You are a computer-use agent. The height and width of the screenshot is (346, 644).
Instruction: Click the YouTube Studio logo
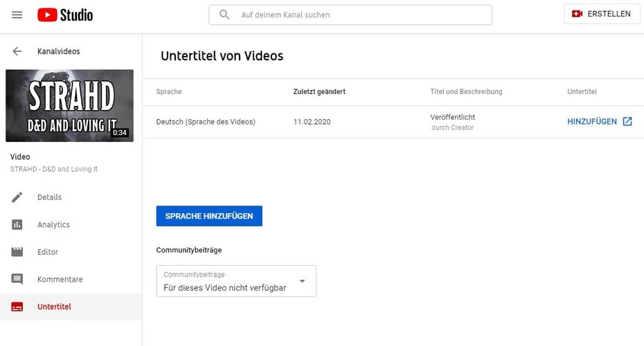65,15
